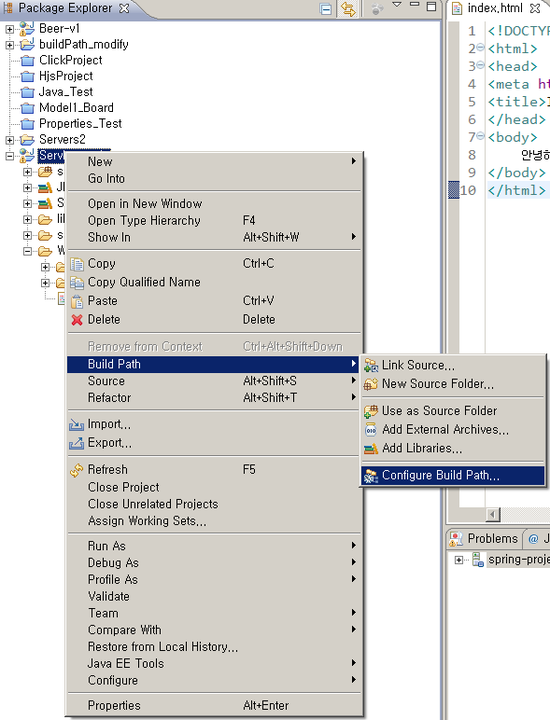The image size is (550, 720).
Task: Click New Source Folder... icon
Action: (370, 384)
